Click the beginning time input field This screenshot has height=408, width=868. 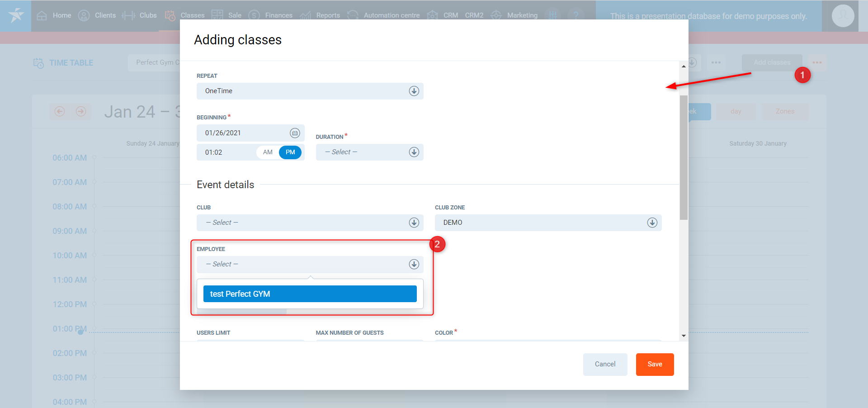pyautogui.click(x=226, y=152)
